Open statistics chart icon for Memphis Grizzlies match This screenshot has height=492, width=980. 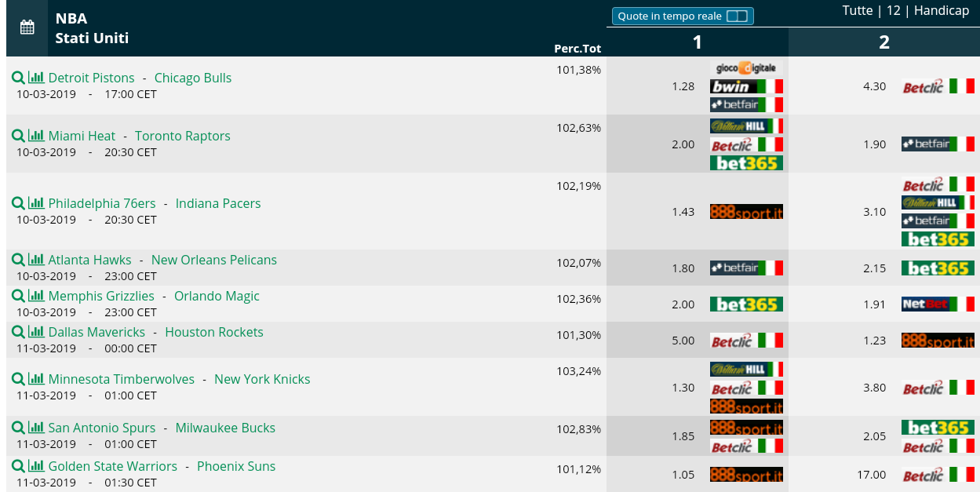(36, 296)
